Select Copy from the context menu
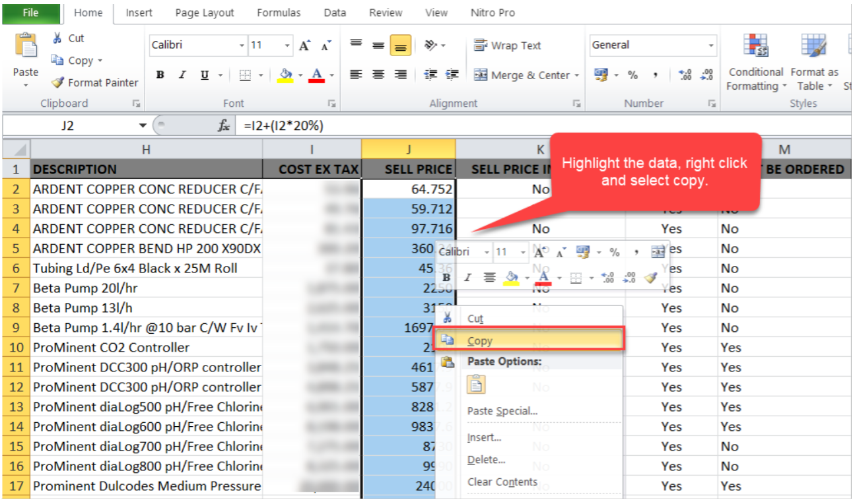Screen dimensions: 855x504 coord(480,340)
